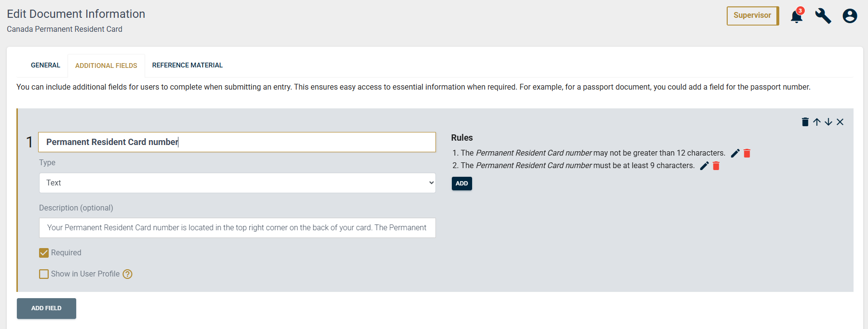Switch to the General tab
The image size is (868, 329).
45,65
